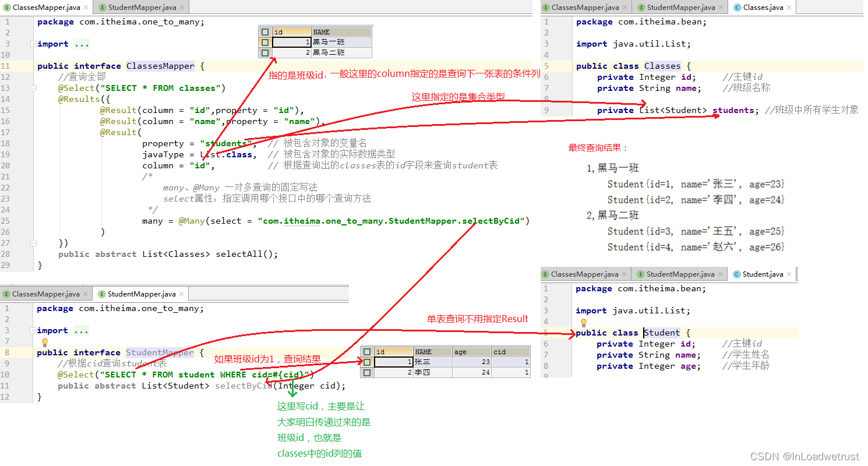Click age column header in student table
868x466 pixels.
(x=472, y=352)
